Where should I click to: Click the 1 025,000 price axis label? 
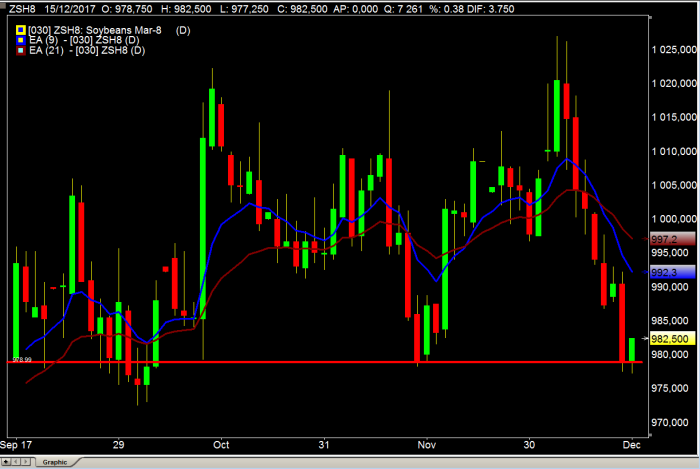[671, 50]
